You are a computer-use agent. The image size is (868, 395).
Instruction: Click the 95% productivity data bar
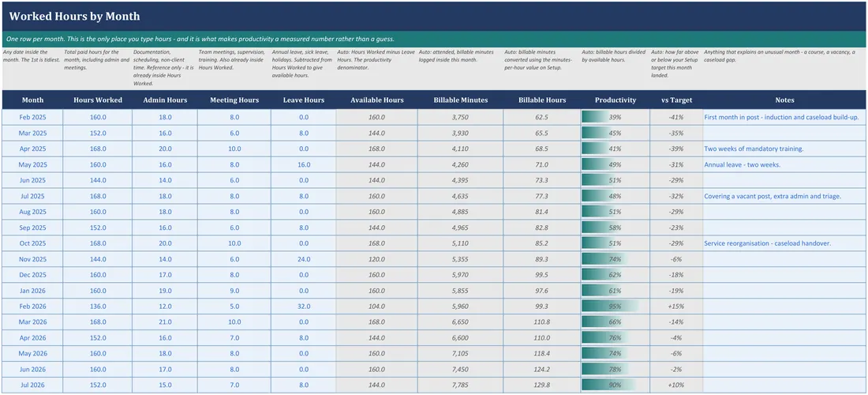pos(611,307)
